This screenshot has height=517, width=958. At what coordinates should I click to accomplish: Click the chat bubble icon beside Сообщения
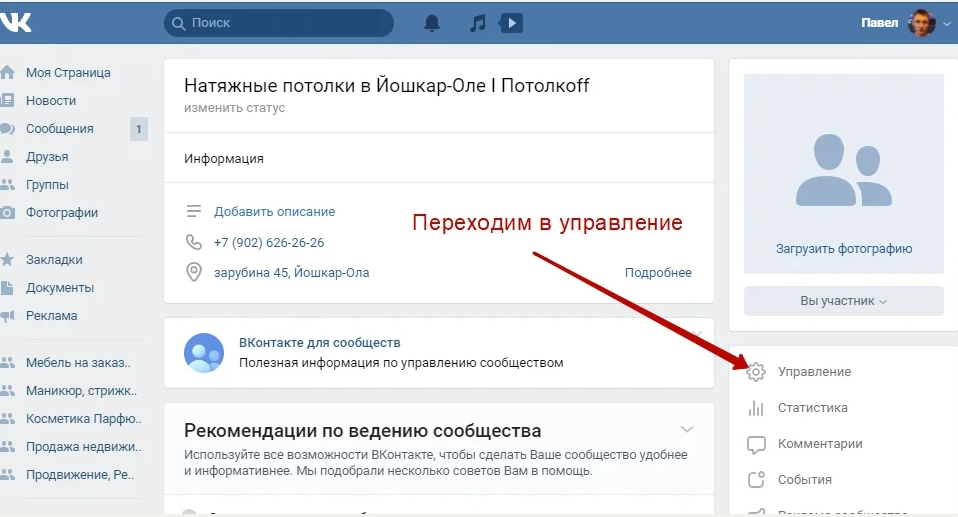[x=7, y=129]
